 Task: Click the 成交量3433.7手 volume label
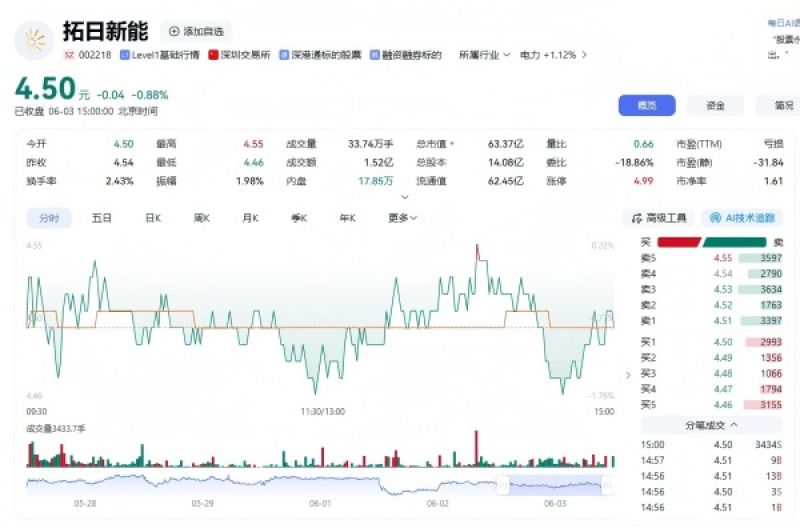tap(56, 429)
